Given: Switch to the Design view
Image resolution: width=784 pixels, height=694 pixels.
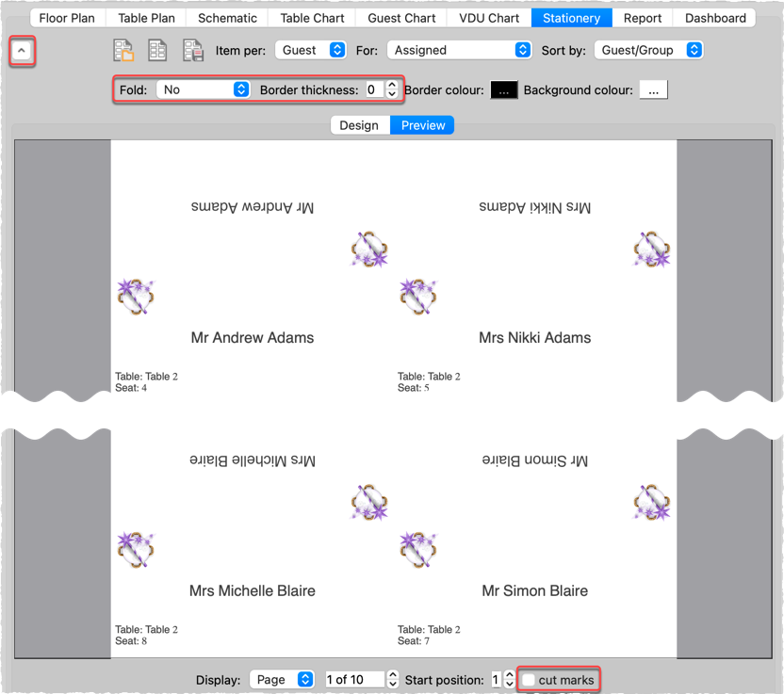Looking at the screenshot, I should [359, 125].
